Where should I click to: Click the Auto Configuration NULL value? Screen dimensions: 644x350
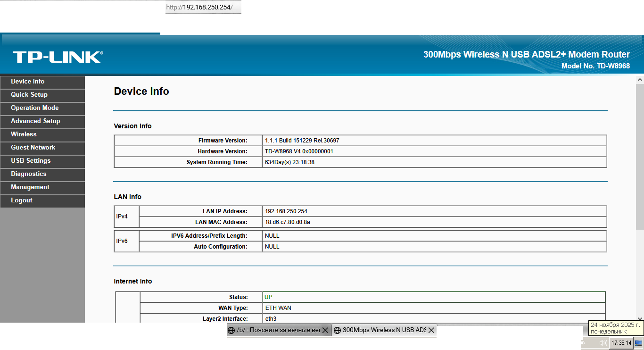[x=272, y=247]
